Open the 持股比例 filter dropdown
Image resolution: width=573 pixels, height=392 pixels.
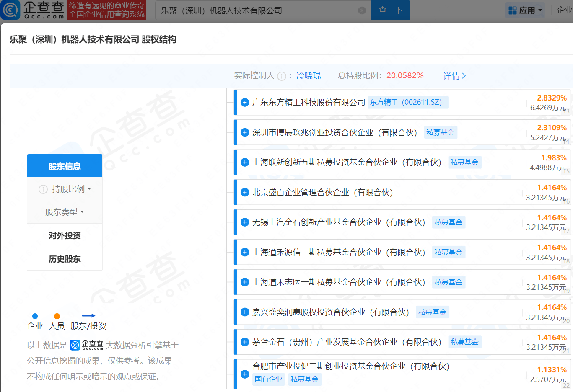(72, 189)
